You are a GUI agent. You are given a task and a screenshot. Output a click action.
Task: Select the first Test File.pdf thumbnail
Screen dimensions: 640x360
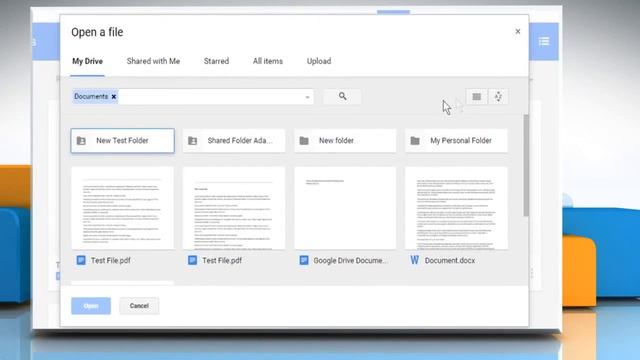[x=122, y=208]
